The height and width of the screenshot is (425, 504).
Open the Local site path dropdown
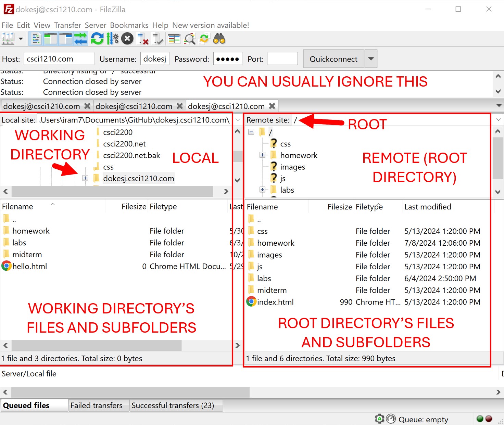[x=238, y=120]
